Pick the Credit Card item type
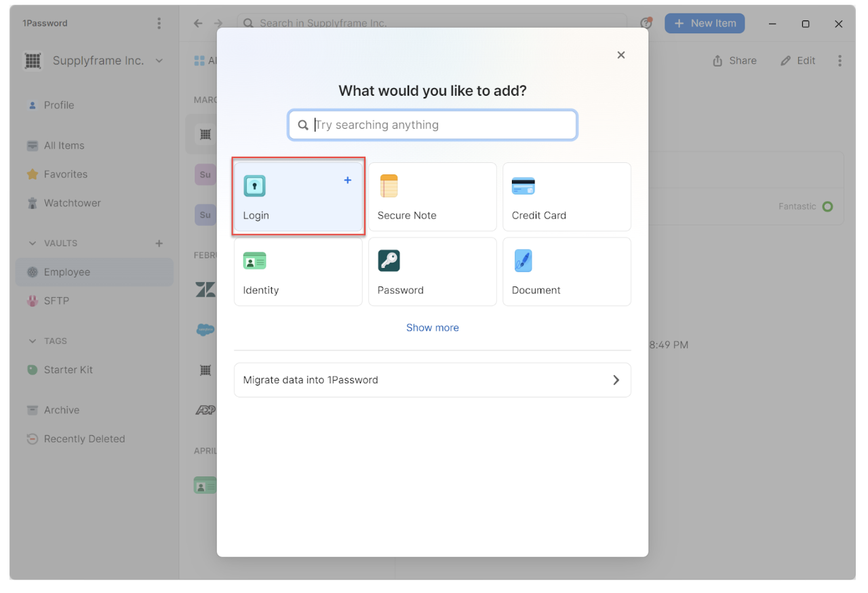868x593 pixels. [566, 197]
